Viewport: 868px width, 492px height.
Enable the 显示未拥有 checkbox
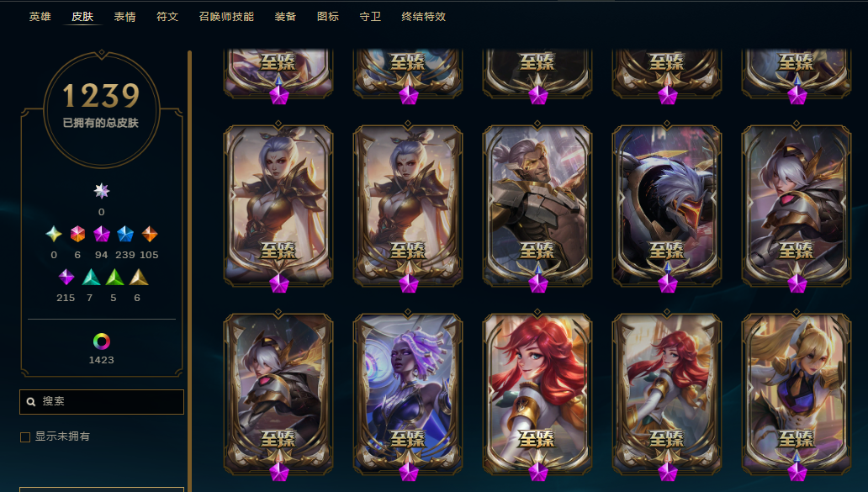click(x=25, y=437)
